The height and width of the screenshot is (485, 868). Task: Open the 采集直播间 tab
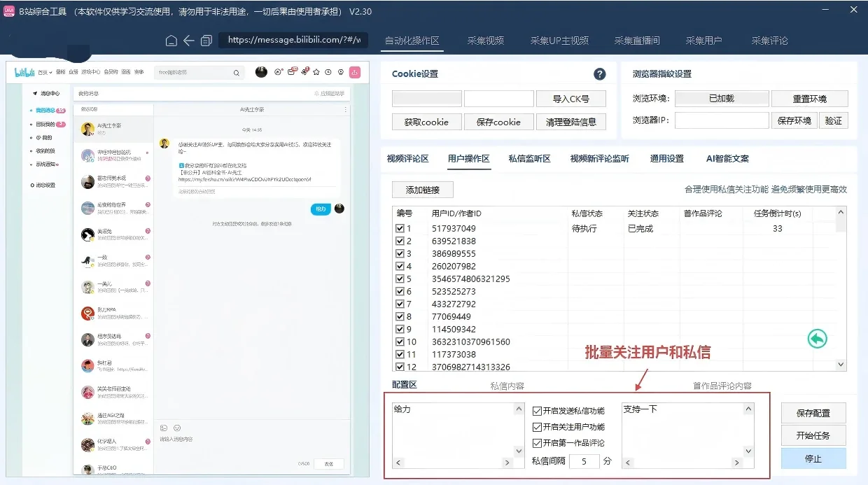click(637, 41)
